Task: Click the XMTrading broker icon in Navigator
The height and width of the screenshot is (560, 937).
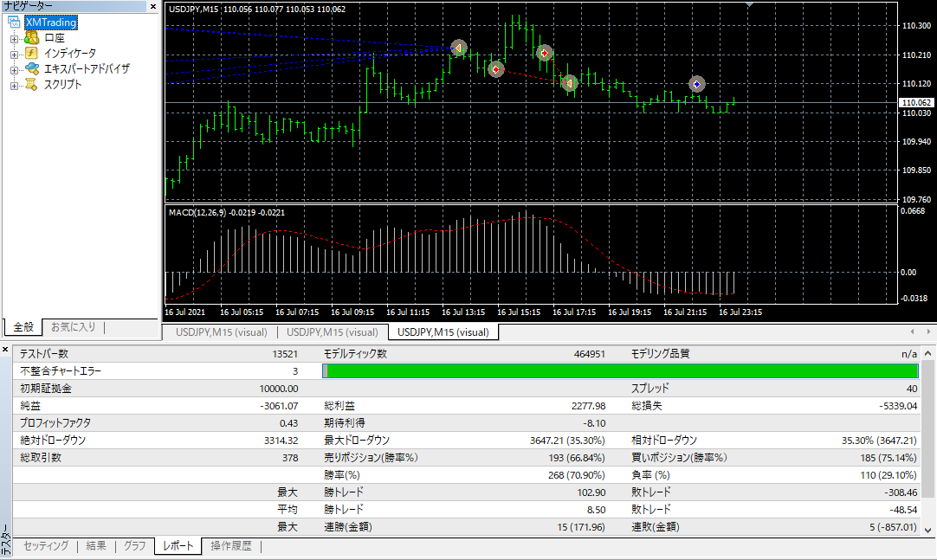Action: [x=14, y=23]
